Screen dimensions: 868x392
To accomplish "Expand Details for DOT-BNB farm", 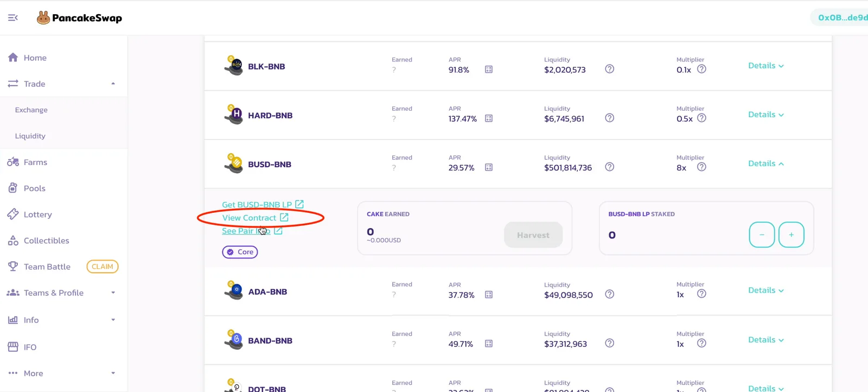I will pyautogui.click(x=766, y=388).
